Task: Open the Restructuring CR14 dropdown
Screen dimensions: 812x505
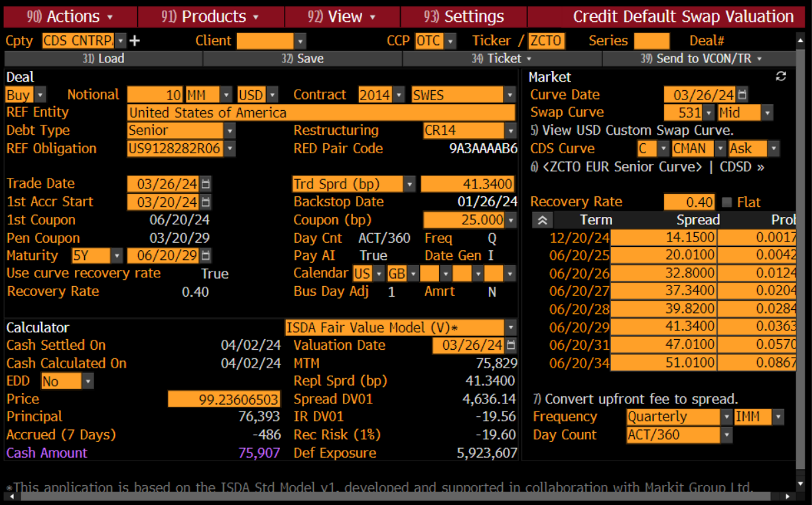Action: [x=509, y=131]
